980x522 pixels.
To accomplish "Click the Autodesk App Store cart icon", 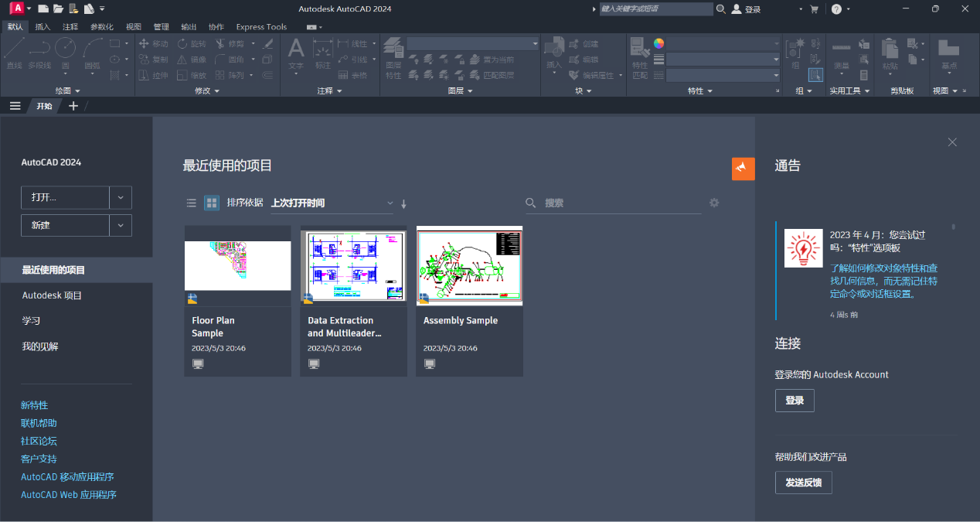I will pyautogui.click(x=814, y=9).
